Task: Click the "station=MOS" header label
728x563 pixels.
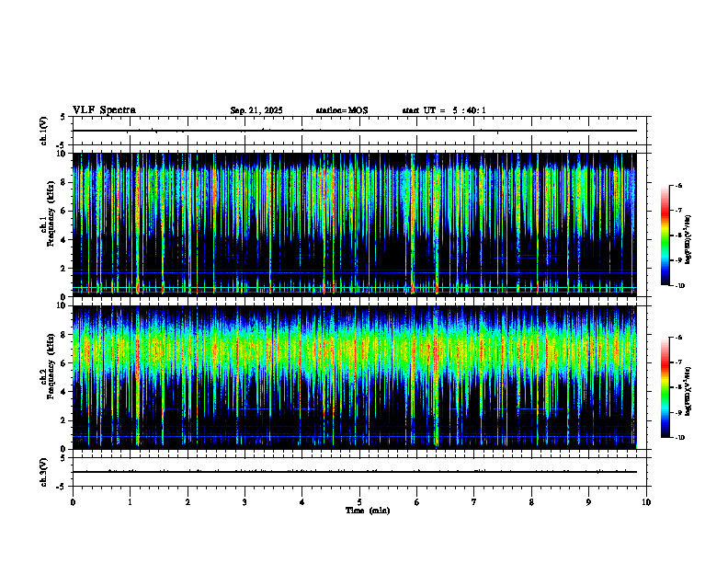Action: coord(342,110)
